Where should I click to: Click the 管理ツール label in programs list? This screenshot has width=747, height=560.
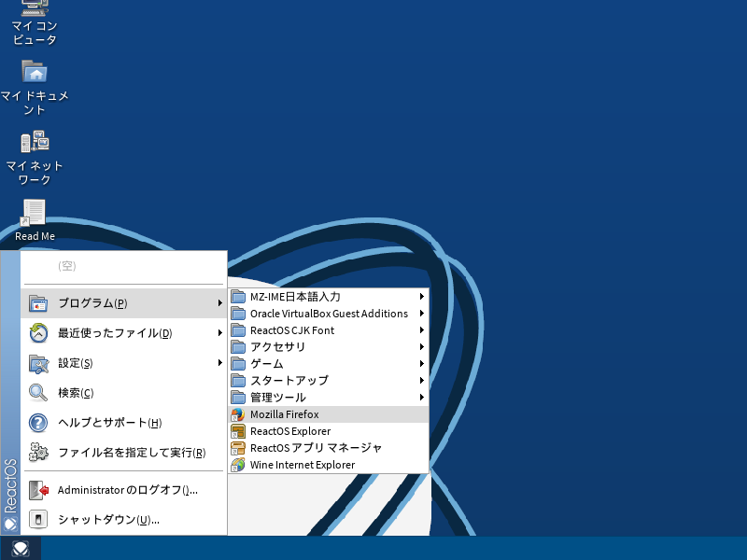point(277,398)
